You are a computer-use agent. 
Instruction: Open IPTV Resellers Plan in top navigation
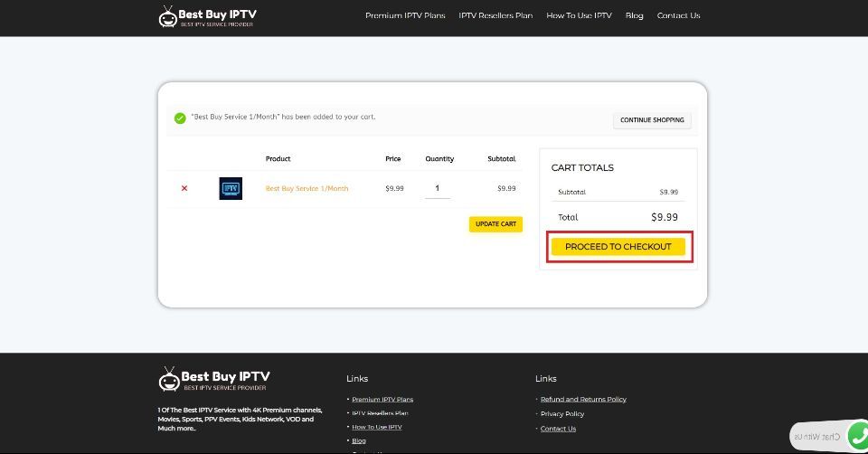pos(495,15)
